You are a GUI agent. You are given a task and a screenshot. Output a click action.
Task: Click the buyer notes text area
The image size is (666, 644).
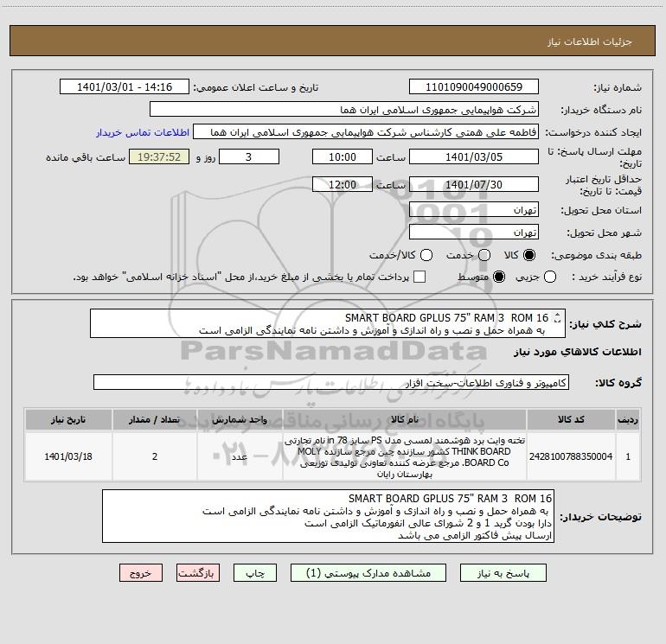coord(328,516)
